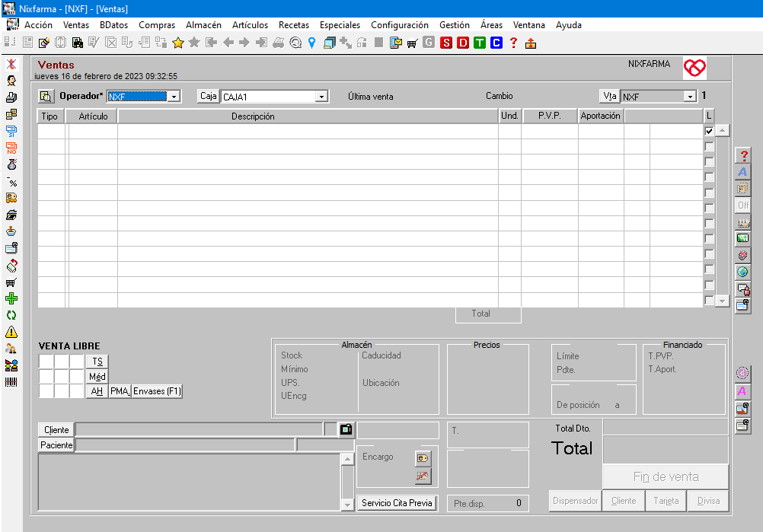763x532 pixels.
Task: Click the Caja label button
Action: coord(209,96)
